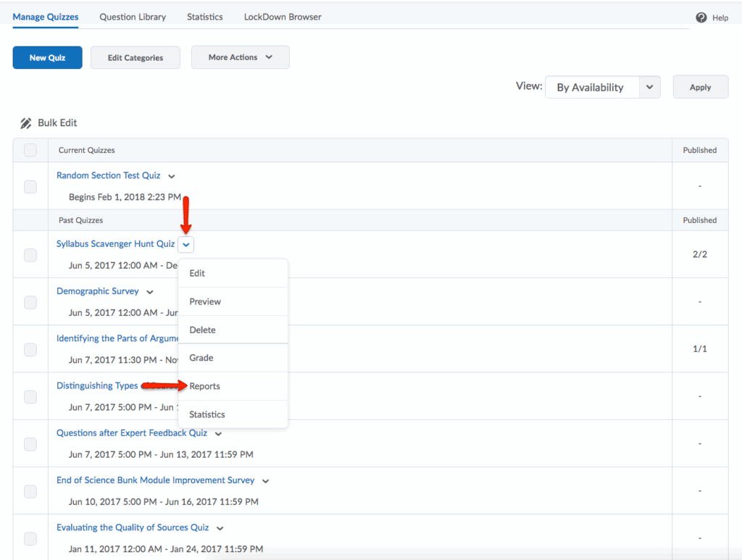This screenshot has height=560, width=742.
Task: Tick checkbox for Random Section Test Quiz
Action: point(30,187)
